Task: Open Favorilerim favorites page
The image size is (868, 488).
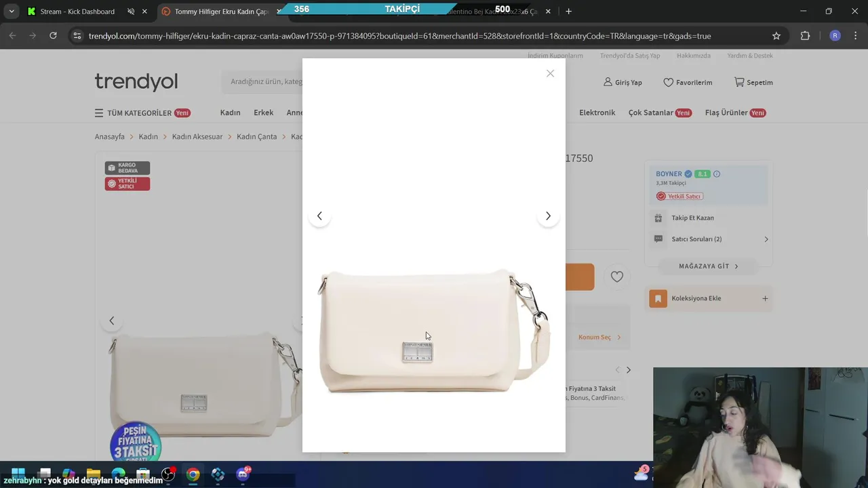Action: [688, 82]
